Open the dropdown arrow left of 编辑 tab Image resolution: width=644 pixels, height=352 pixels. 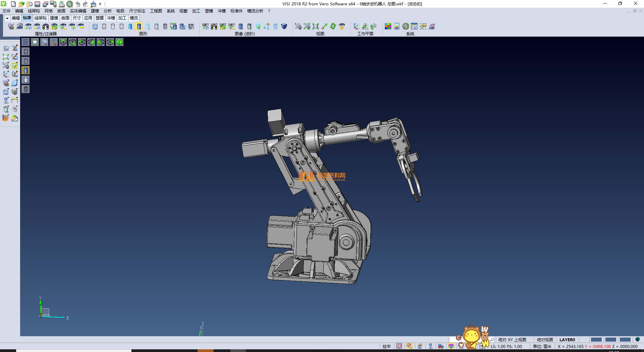7,18
